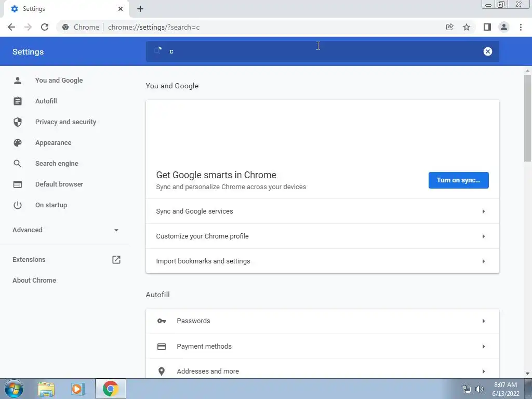The image size is (532, 399).
Task: Open the Payment methods row
Action: tap(322, 347)
